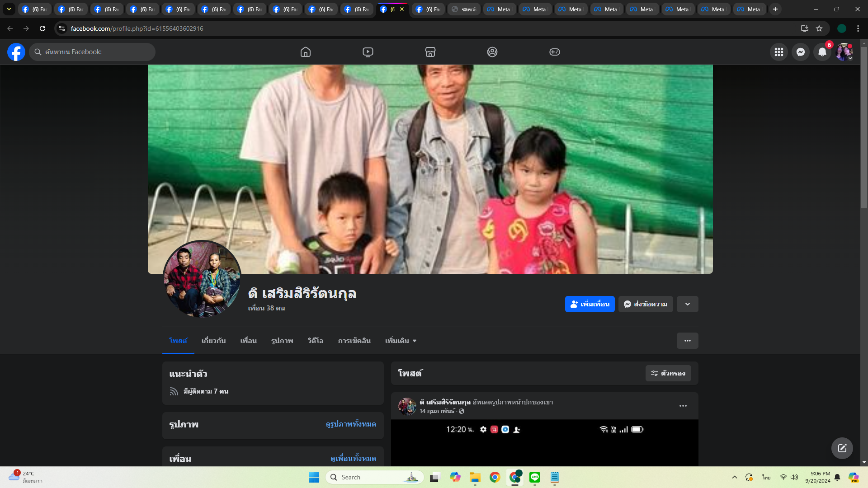Open the ดูรูปภาพทั้งหมด link
Screen dimensions: 868x488
[351, 424]
